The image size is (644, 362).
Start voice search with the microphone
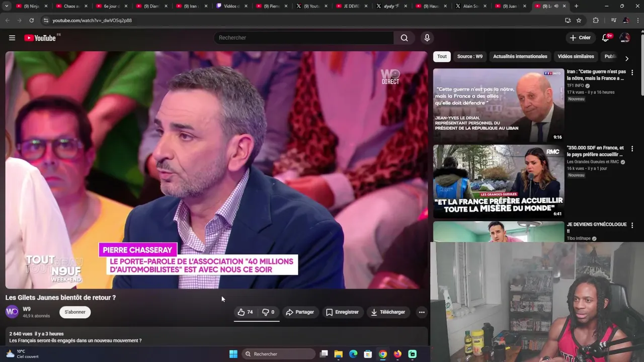pyautogui.click(x=427, y=38)
